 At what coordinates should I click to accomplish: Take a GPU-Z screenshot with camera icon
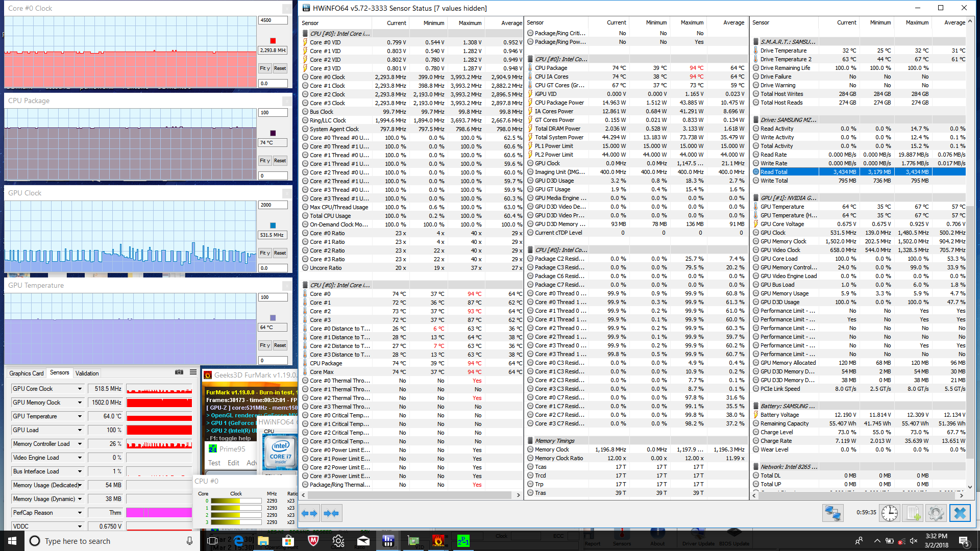(179, 372)
